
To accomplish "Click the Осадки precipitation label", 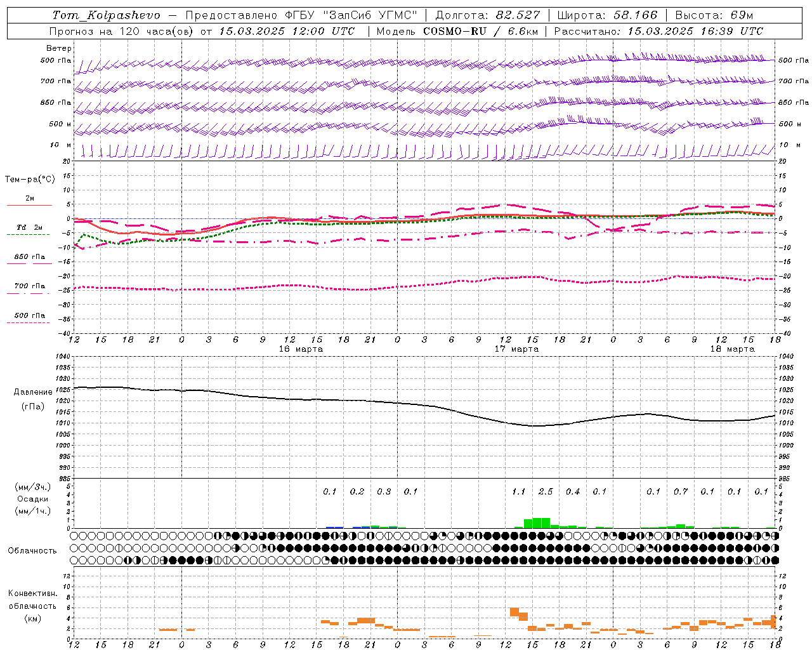I will (x=33, y=500).
